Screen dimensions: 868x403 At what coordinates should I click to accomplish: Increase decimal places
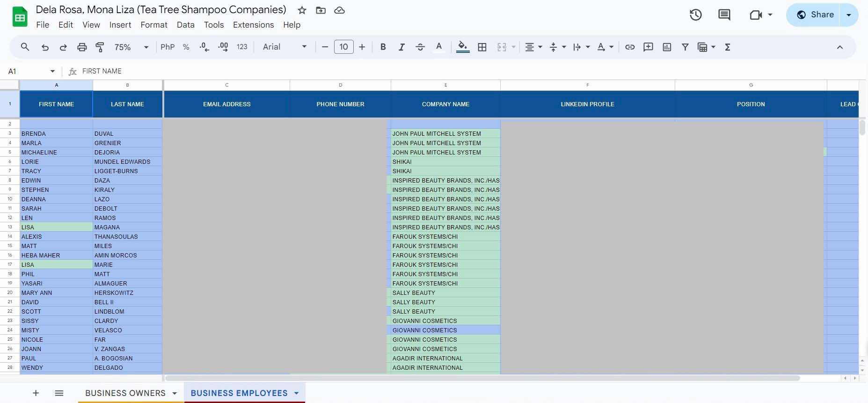tap(223, 47)
